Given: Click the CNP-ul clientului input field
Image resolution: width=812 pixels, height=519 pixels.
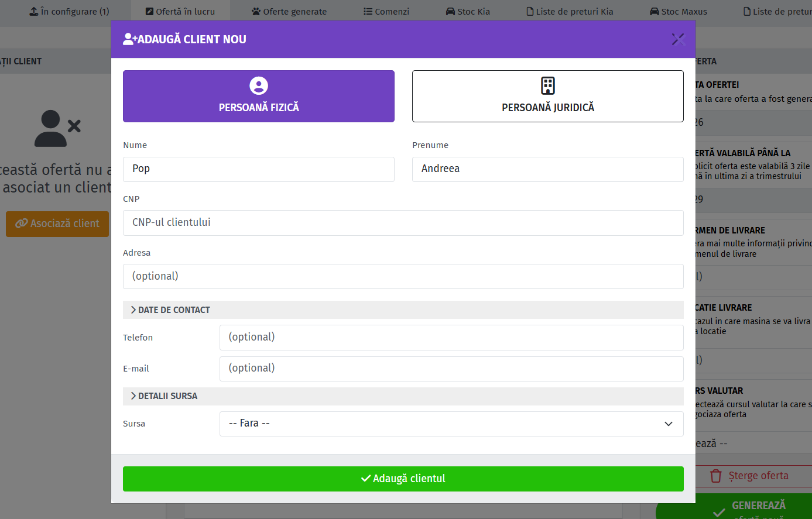Looking at the screenshot, I should pos(403,223).
